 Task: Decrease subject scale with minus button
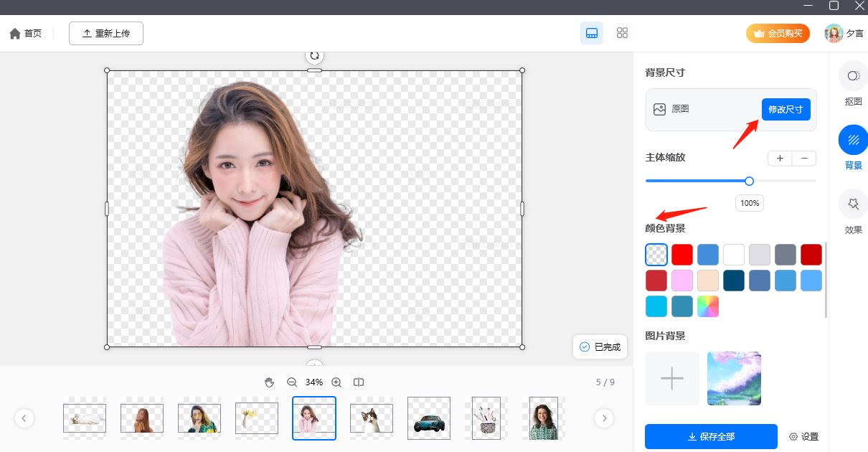click(804, 158)
